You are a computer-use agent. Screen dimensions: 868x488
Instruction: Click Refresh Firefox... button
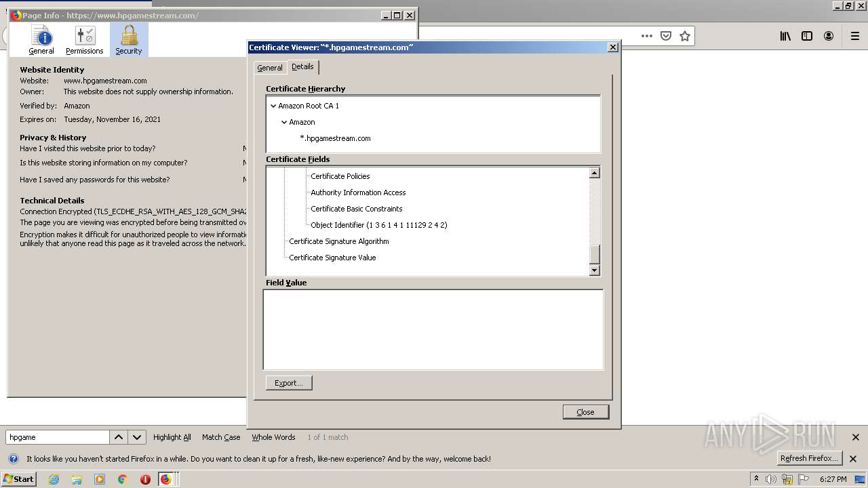(x=809, y=458)
